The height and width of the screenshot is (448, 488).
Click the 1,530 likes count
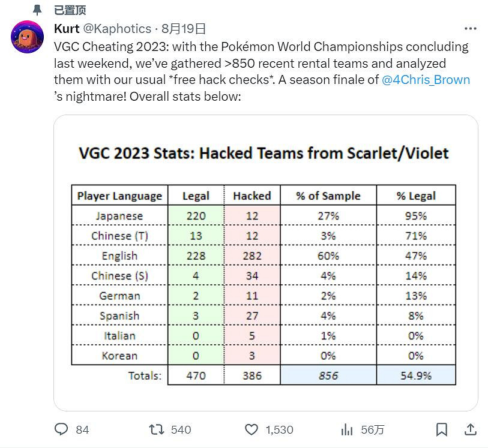coord(280,429)
